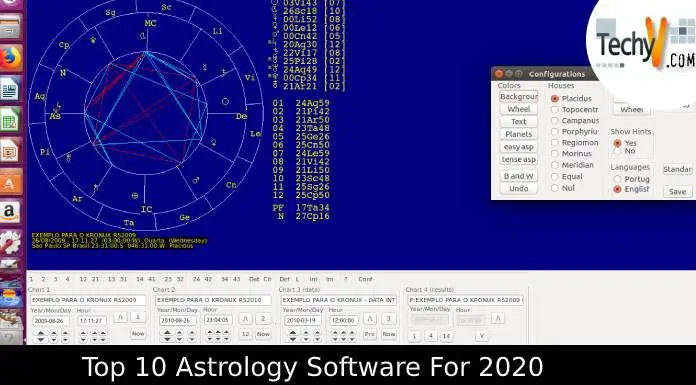
Task: Click the Chart 2 hour field 23:04:05
Action: click(x=218, y=320)
